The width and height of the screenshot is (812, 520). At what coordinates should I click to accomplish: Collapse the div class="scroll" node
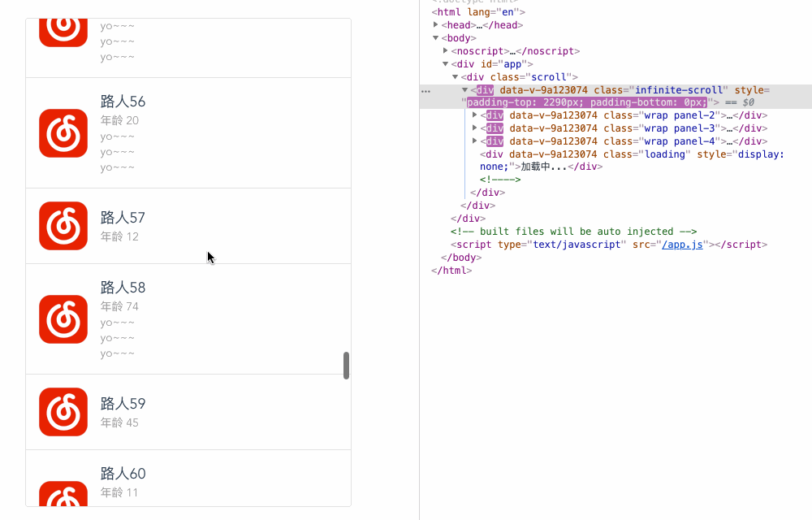pos(456,76)
